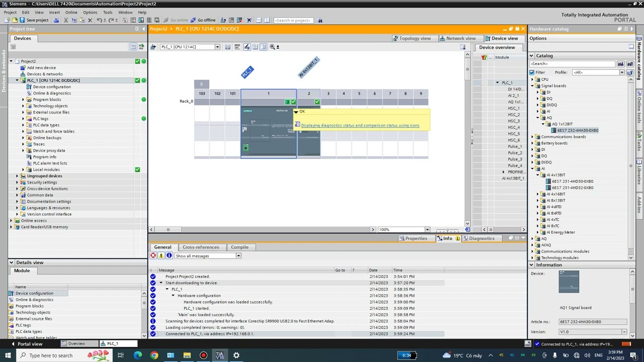Click the Windows Start button

pyautogui.click(x=8, y=355)
